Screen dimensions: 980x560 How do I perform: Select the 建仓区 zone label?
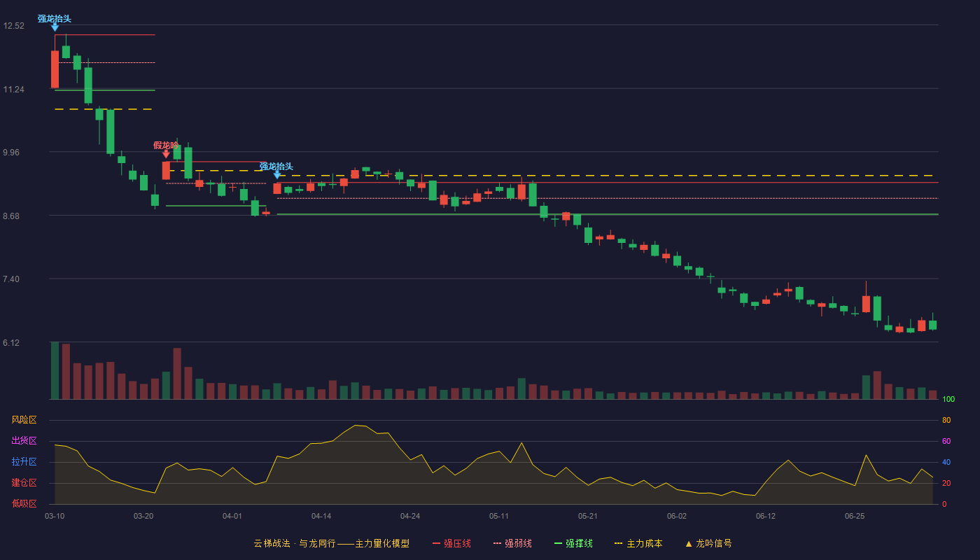coord(24,483)
